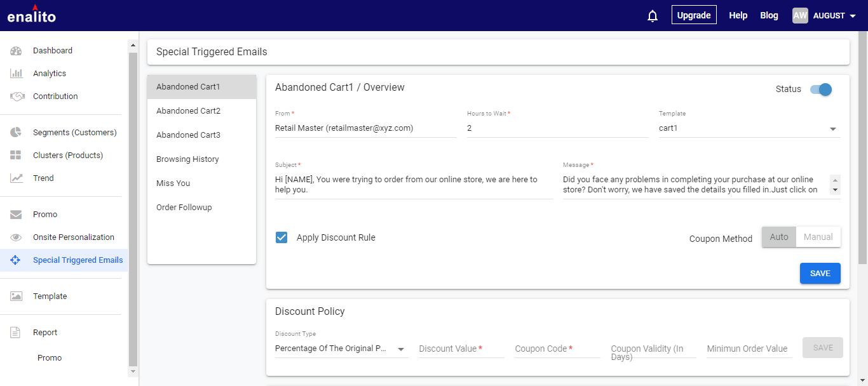Viewport: 868px width, 386px height.
Task: Click the Trend line chart icon
Action: [x=17, y=178]
